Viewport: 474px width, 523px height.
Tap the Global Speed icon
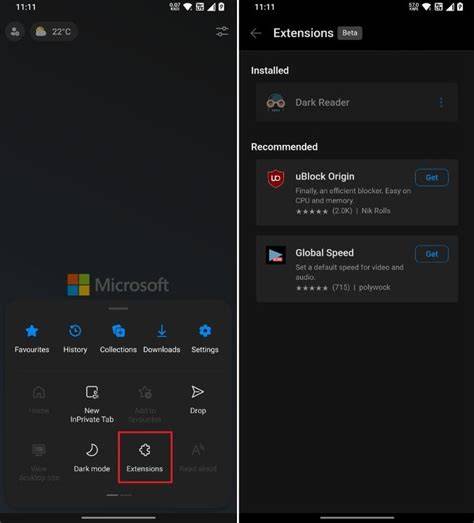276,255
